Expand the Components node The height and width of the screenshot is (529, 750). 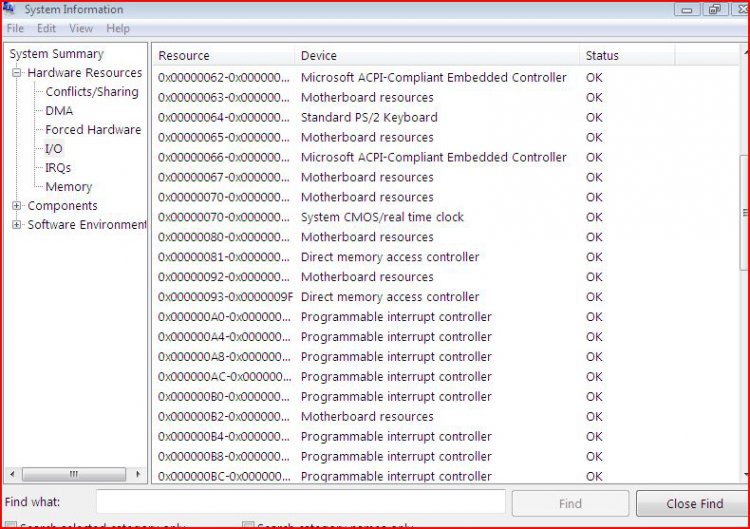tap(17, 206)
